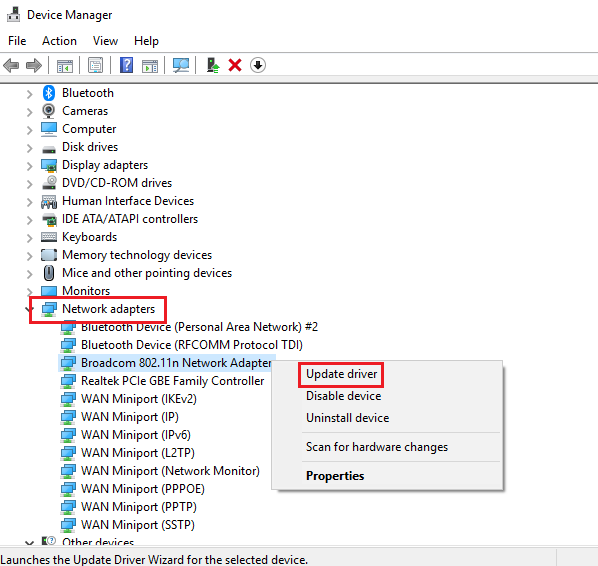Select WAN Miniport (Network Monitor)
The height and width of the screenshot is (566, 598).
click(x=170, y=471)
